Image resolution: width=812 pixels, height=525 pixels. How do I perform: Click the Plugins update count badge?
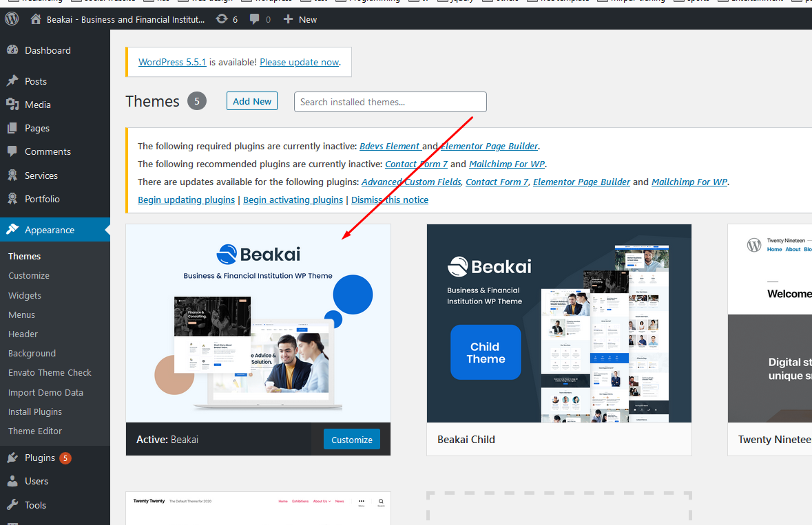click(65, 458)
